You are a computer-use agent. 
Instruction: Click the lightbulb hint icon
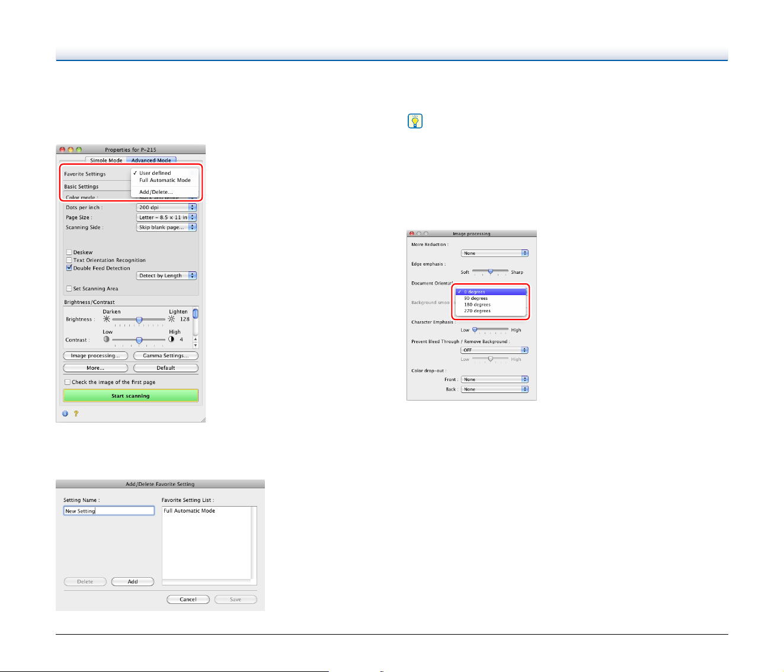tap(415, 122)
